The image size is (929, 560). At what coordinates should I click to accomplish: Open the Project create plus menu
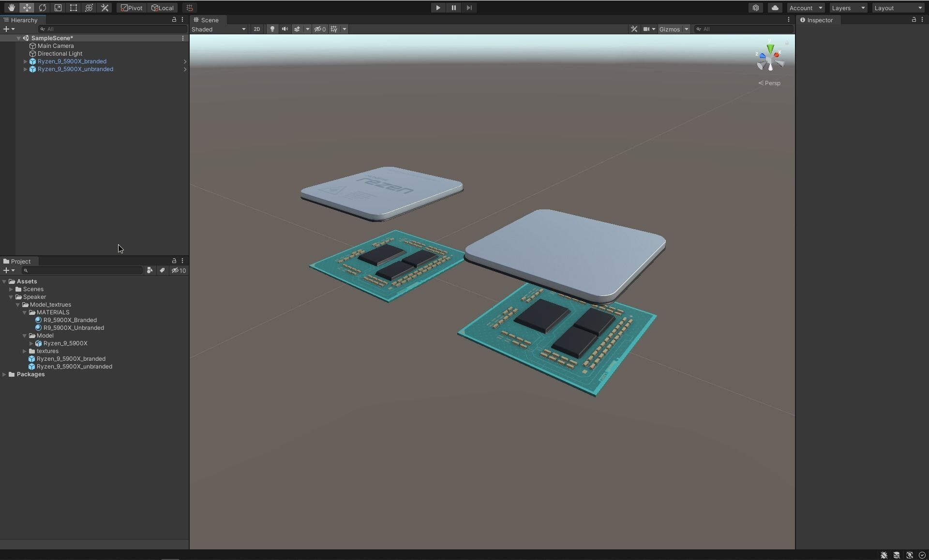pos(9,270)
